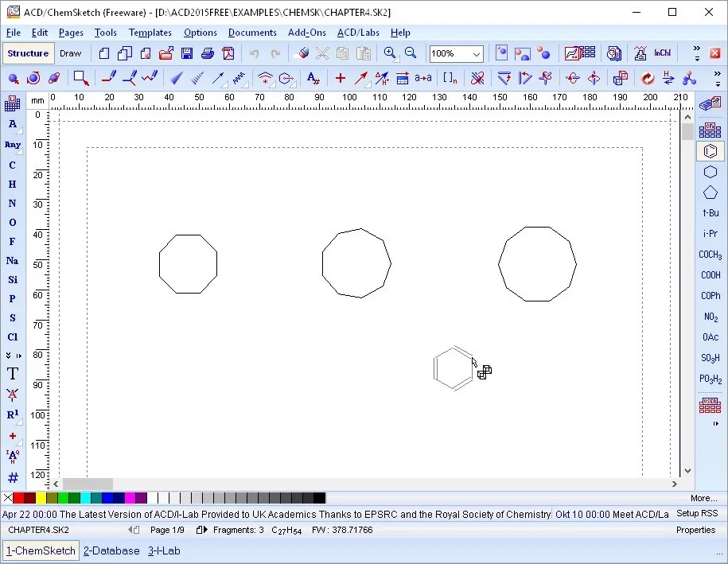The image size is (728, 564).
Task: Click the Zoom In magnifier icon
Action: 391,53
